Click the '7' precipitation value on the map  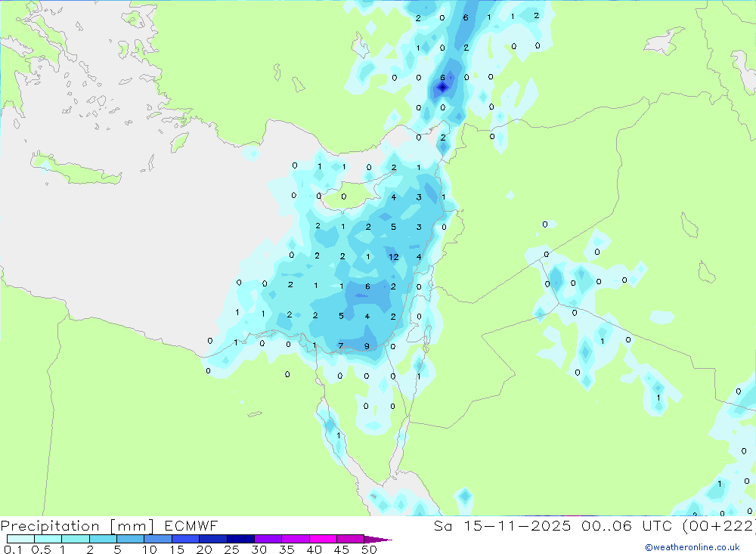(341, 345)
